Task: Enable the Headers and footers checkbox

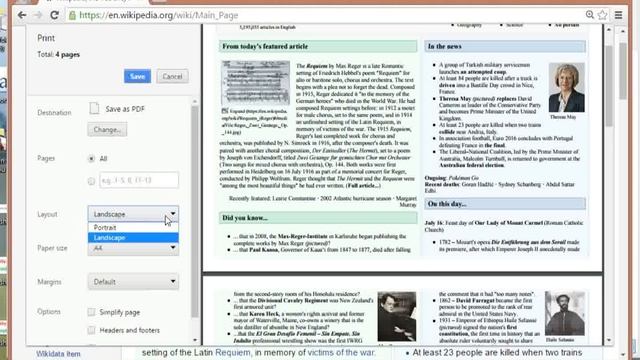Action: click(x=91, y=330)
